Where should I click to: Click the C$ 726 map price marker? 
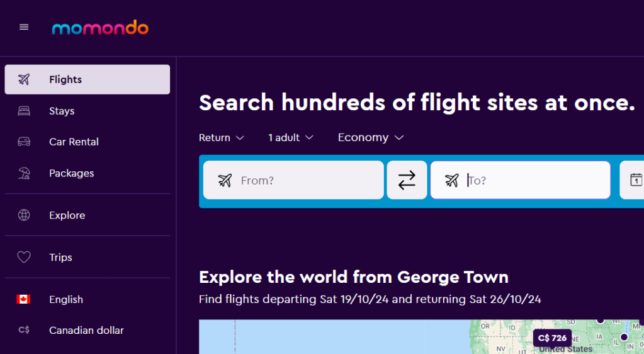tap(552, 338)
